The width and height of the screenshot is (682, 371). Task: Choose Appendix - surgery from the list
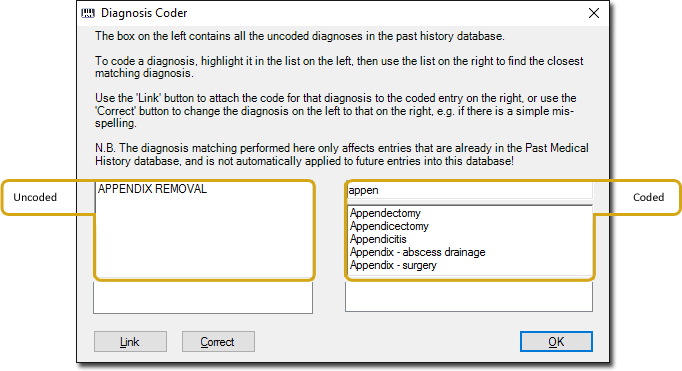[x=393, y=265]
